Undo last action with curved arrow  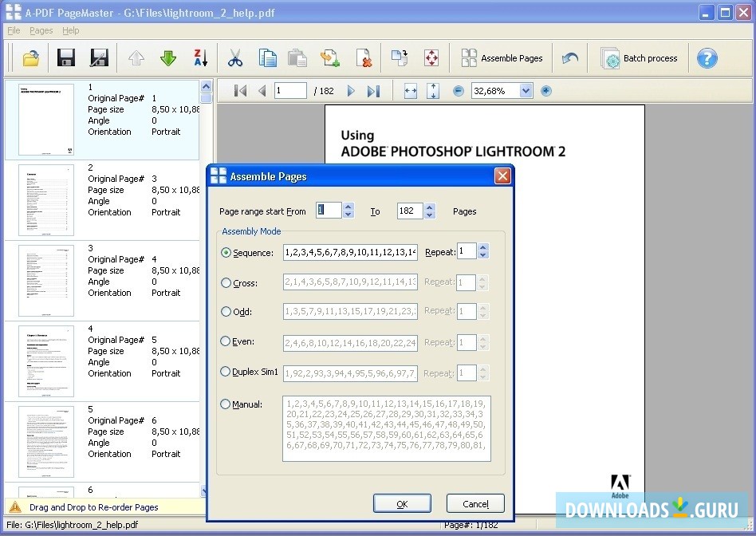(x=570, y=58)
